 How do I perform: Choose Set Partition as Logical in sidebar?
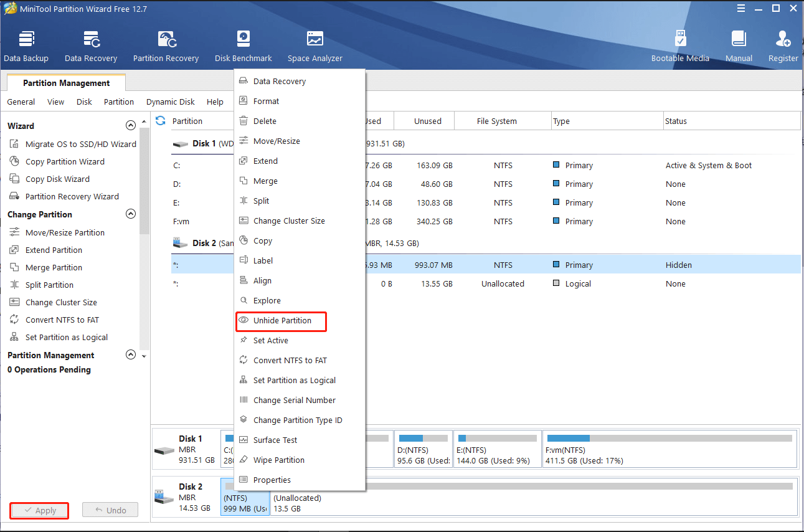(x=59, y=337)
